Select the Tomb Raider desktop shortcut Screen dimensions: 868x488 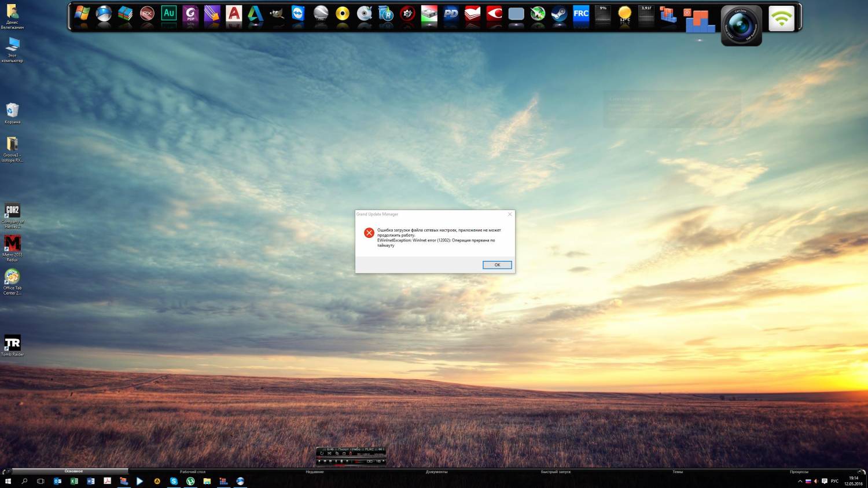(12, 346)
